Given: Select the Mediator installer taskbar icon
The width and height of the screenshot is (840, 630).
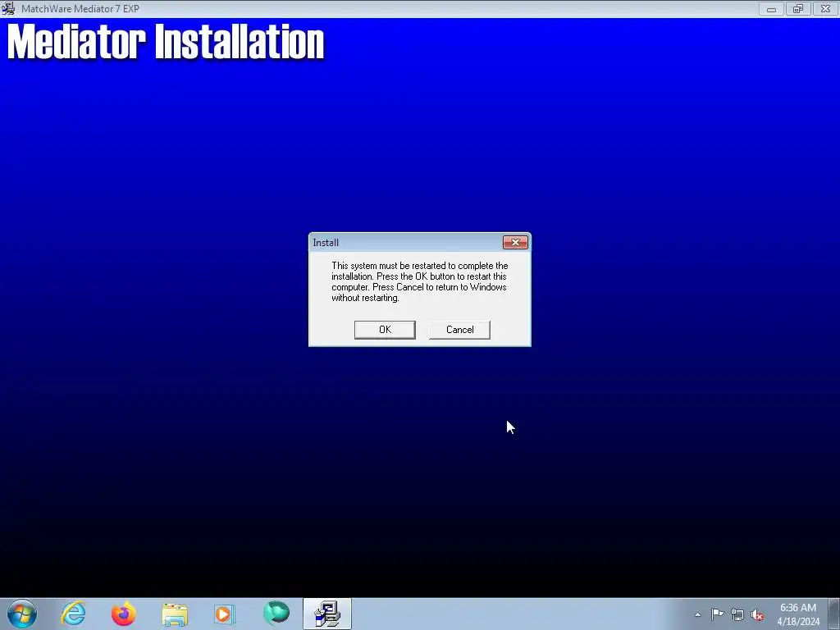Looking at the screenshot, I should pos(327,614).
